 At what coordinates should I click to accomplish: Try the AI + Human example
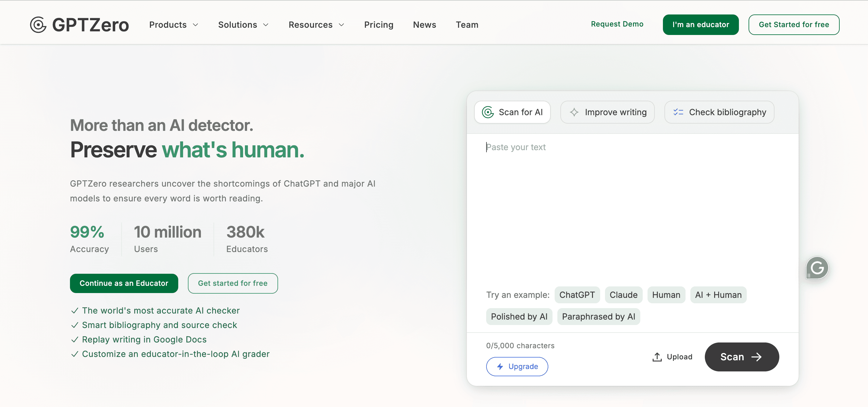718,295
